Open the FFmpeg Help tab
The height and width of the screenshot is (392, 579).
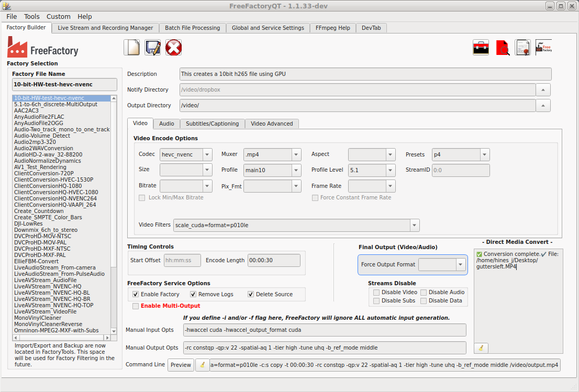(333, 28)
